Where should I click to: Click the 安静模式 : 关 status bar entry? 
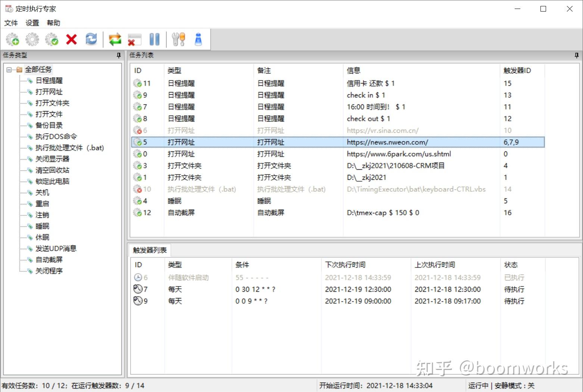pyautogui.click(x=514, y=386)
